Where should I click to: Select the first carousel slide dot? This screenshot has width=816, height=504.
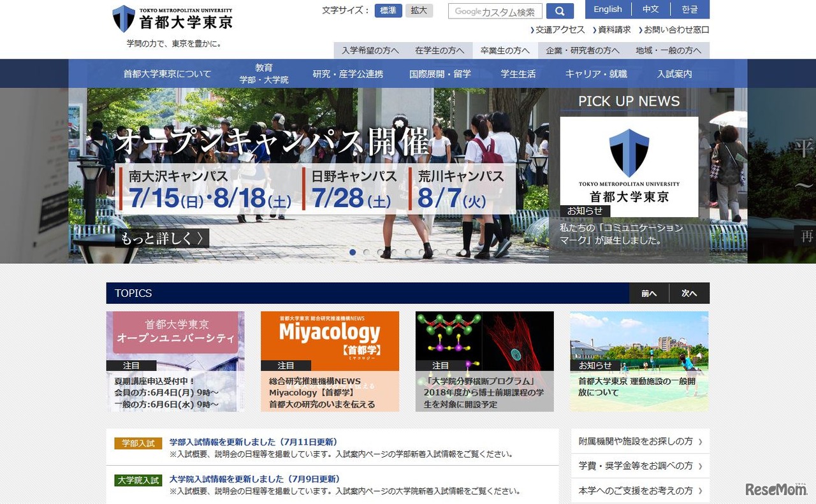pos(353,252)
